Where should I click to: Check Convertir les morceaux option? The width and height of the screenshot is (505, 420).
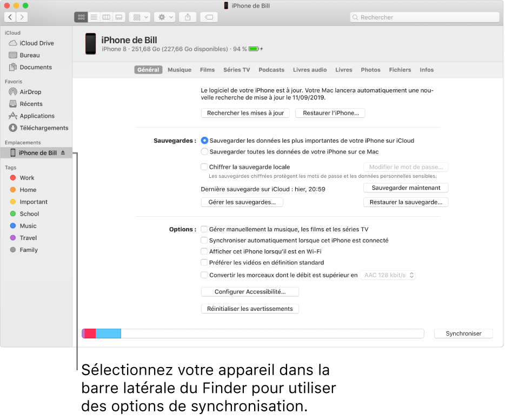pyautogui.click(x=204, y=275)
